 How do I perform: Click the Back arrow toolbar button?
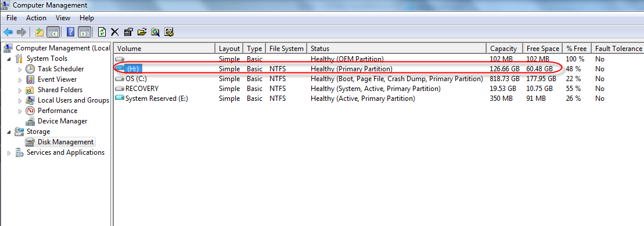tap(8, 32)
